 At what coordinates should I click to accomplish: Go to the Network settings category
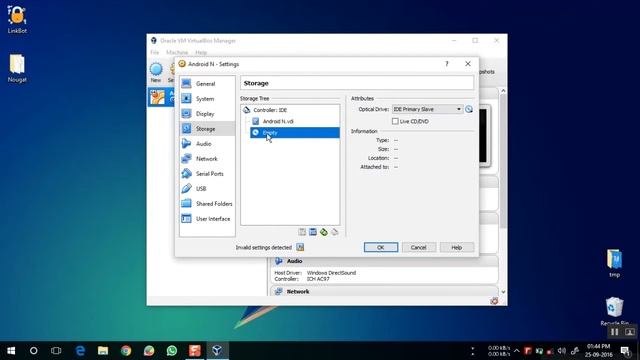pyautogui.click(x=207, y=159)
